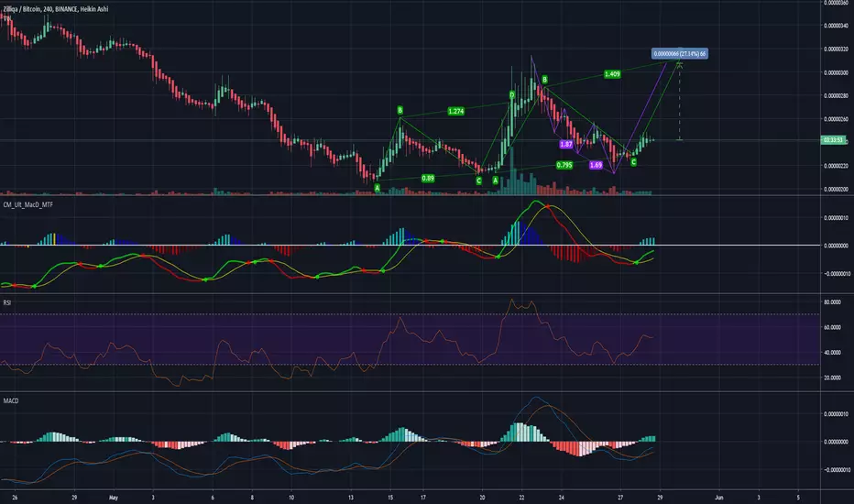Select the A point label beside 0.89
This screenshot has height=504, width=854.
(x=377, y=188)
